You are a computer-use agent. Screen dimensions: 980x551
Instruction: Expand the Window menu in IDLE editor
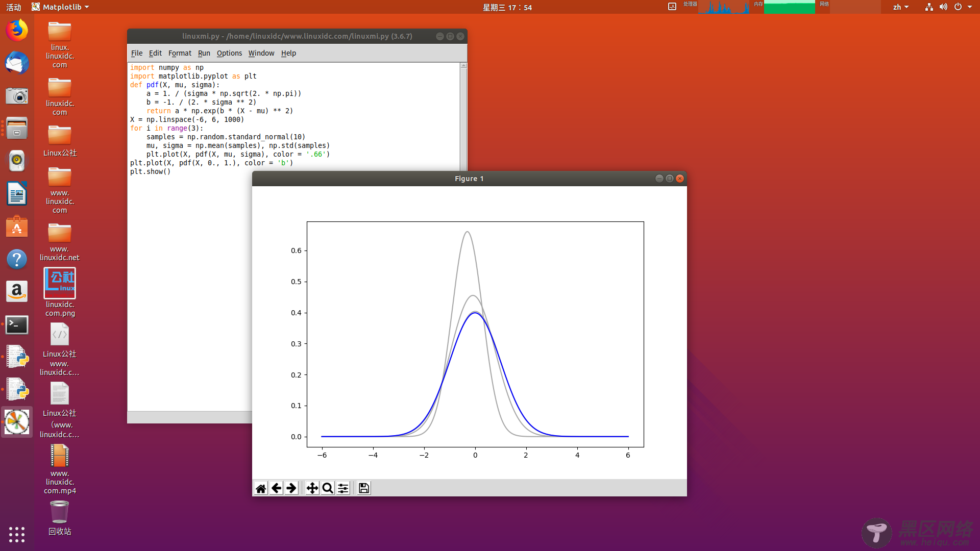point(261,53)
